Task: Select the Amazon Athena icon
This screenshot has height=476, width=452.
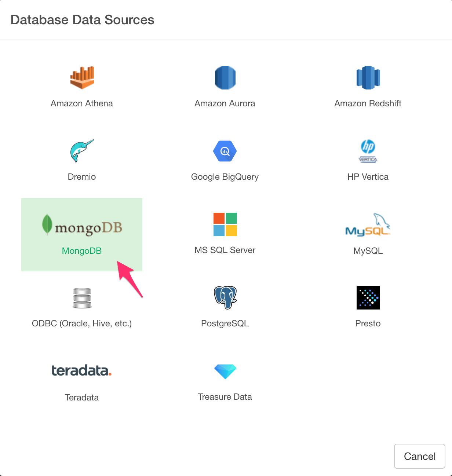Action: pos(82,78)
